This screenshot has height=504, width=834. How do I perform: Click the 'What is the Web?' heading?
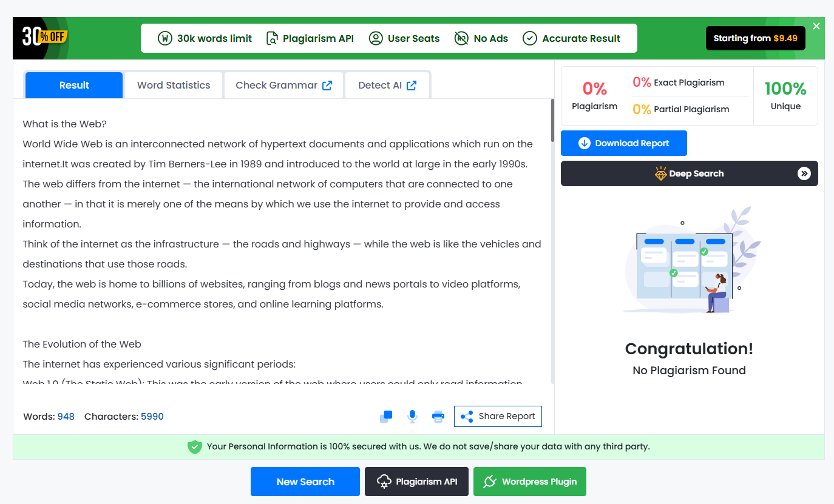[x=65, y=124]
